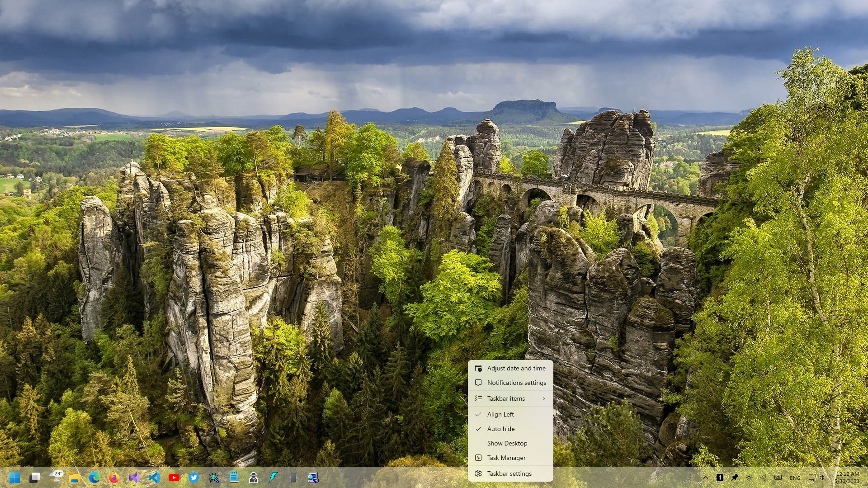Open the blue notepad app icon
The width and height of the screenshot is (868, 488).
pos(234,478)
